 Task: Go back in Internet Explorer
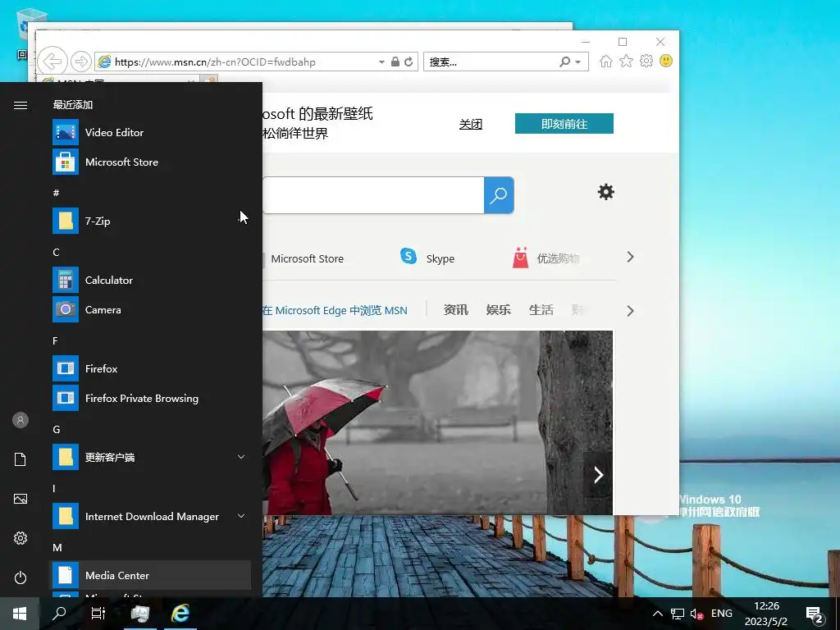pyautogui.click(x=52, y=62)
